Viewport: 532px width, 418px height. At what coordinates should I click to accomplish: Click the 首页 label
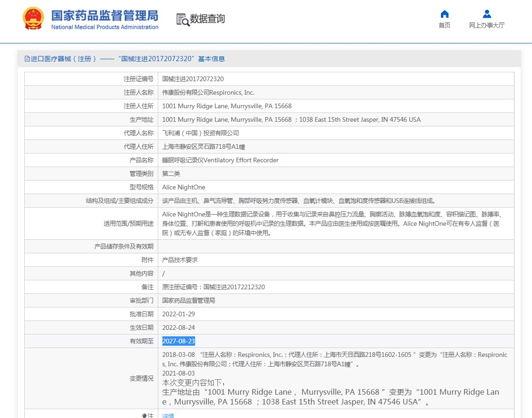(444, 26)
